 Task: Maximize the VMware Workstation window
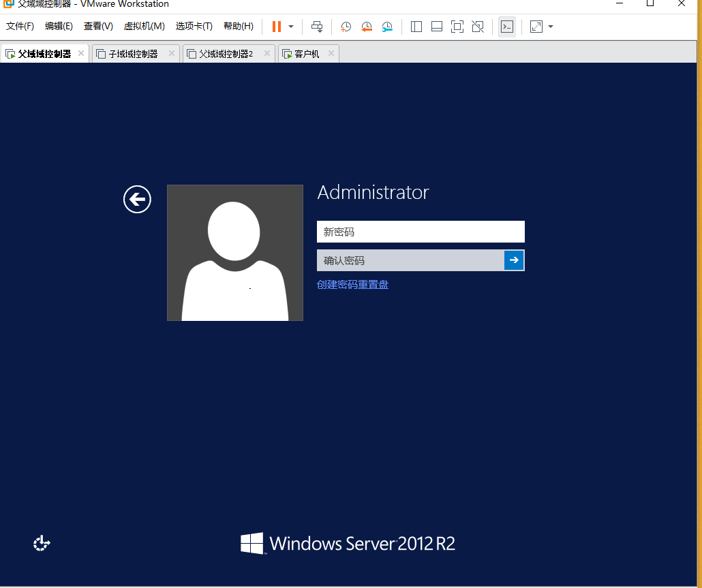click(650, 3)
